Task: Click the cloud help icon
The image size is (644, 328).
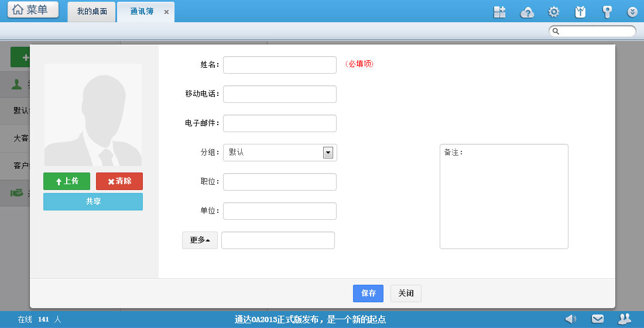Action: pos(527,12)
